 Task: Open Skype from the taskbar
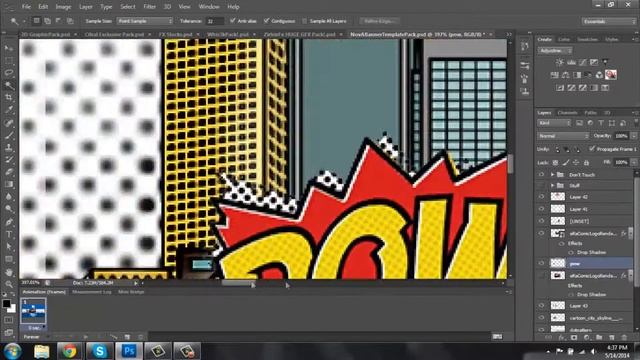[99, 351]
